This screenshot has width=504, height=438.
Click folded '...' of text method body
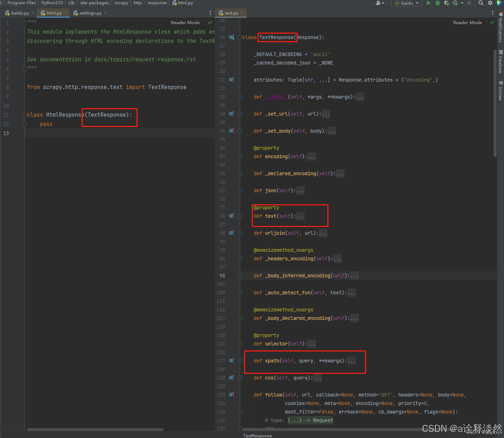tap(300, 216)
